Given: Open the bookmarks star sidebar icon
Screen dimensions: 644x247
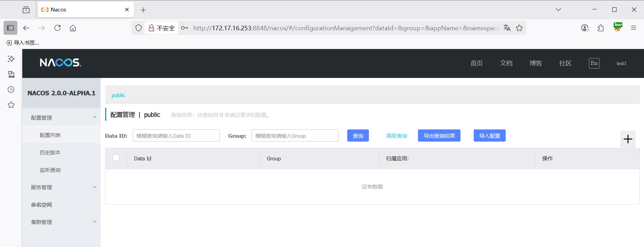Looking at the screenshot, I should (x=11, y=105).
